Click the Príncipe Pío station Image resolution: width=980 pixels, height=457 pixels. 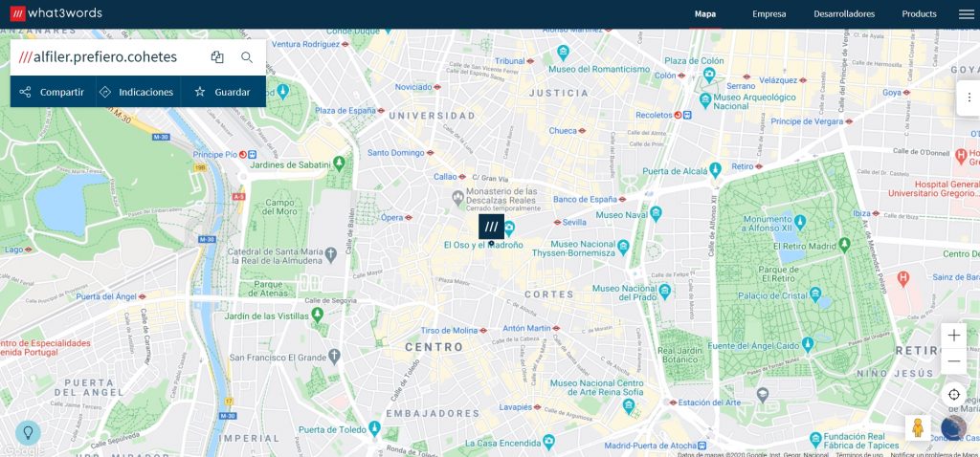point(224,154)
